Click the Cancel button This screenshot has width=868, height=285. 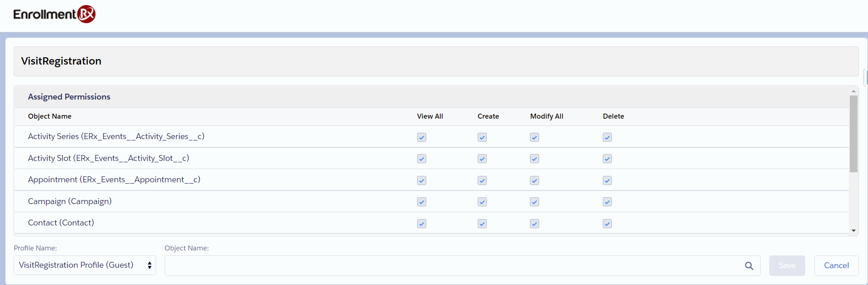point(836,265)
